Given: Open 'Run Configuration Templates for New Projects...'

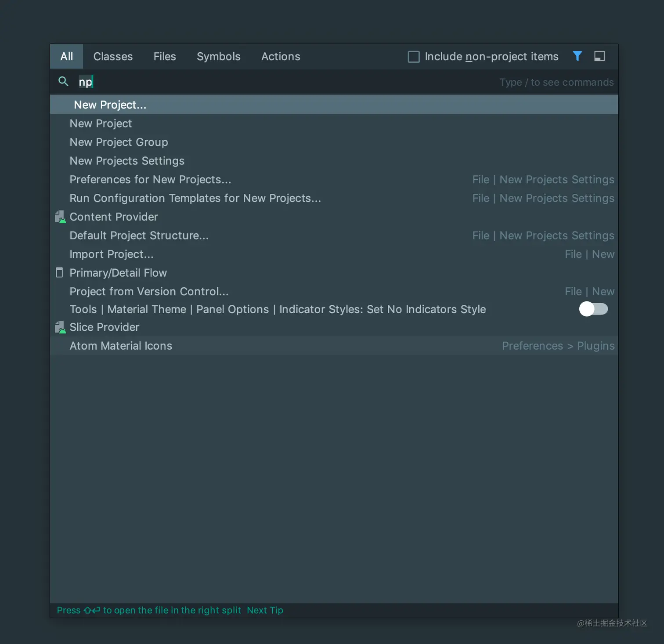Looking at the screenshot, I should pyautogui.click(x=334, y=198).
